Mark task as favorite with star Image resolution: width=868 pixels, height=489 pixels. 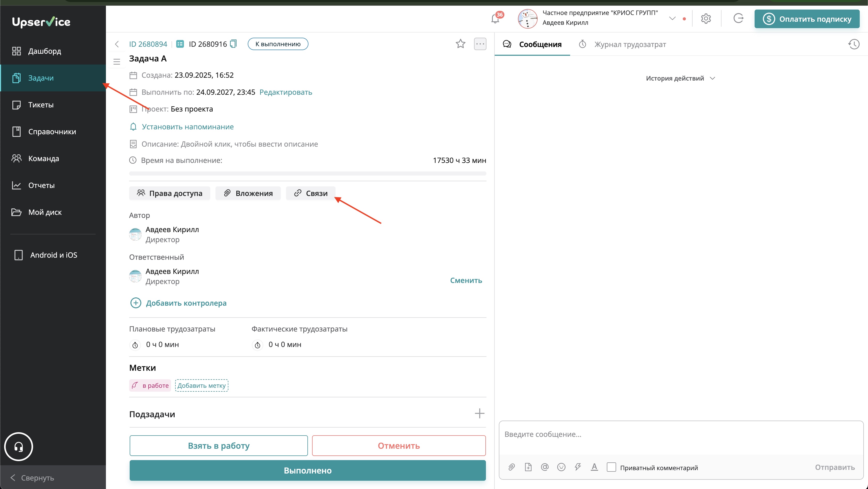[460, 44]
